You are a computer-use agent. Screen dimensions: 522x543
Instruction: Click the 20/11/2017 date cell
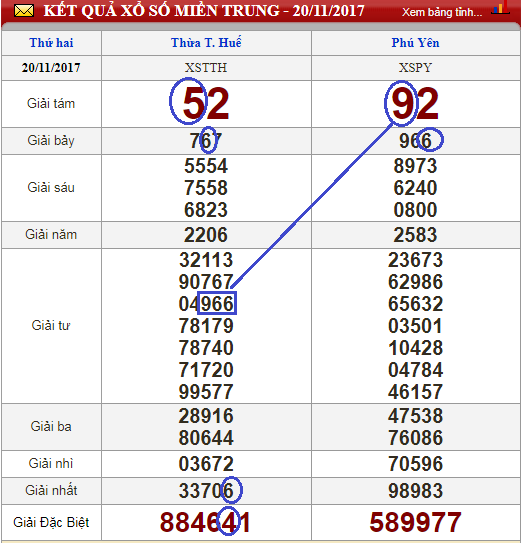51,68
